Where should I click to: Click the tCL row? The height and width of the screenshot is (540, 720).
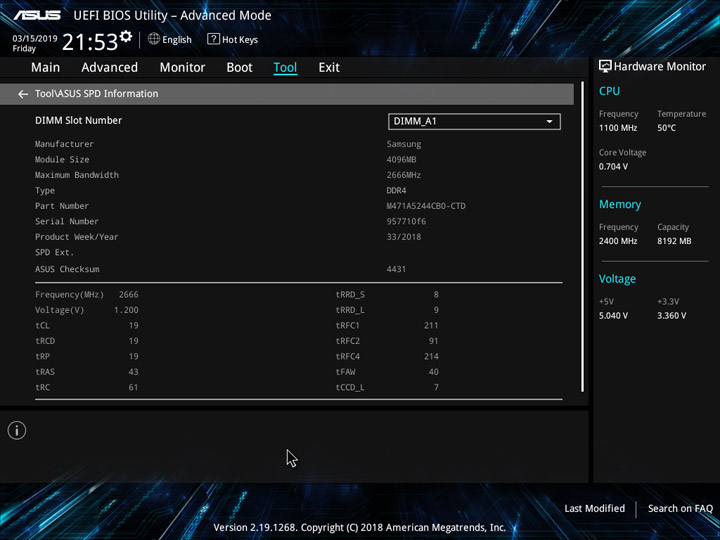click(x=87, y=326)
